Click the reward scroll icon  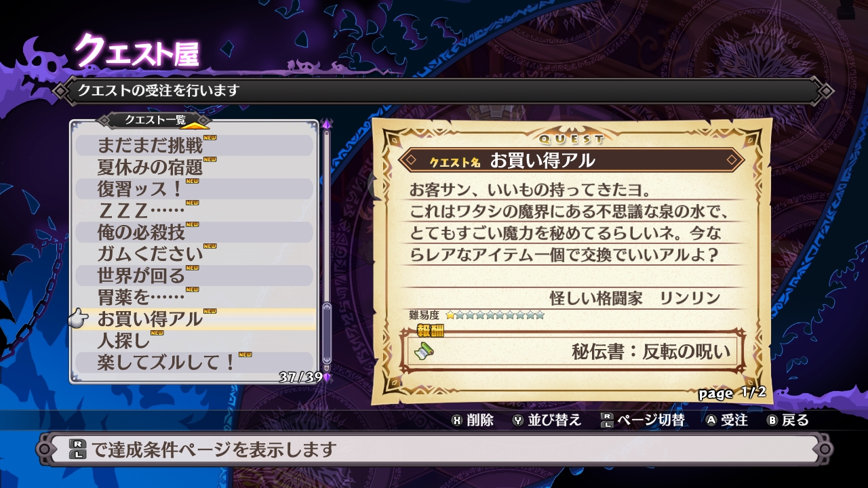click(x=425, y=351)
